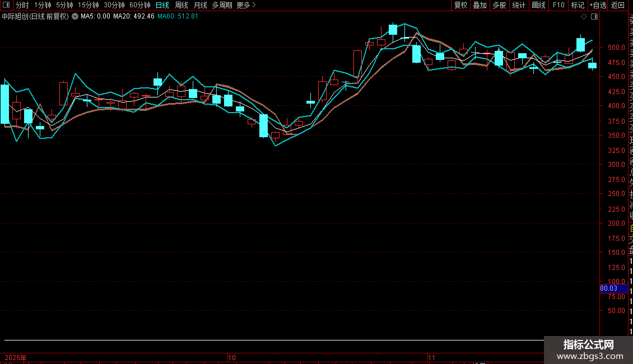Click the 10 month marker on timeline
Image resolution: width=633 pixels, height=364 pixels.
pyautogui.click(x=232, y=357)
